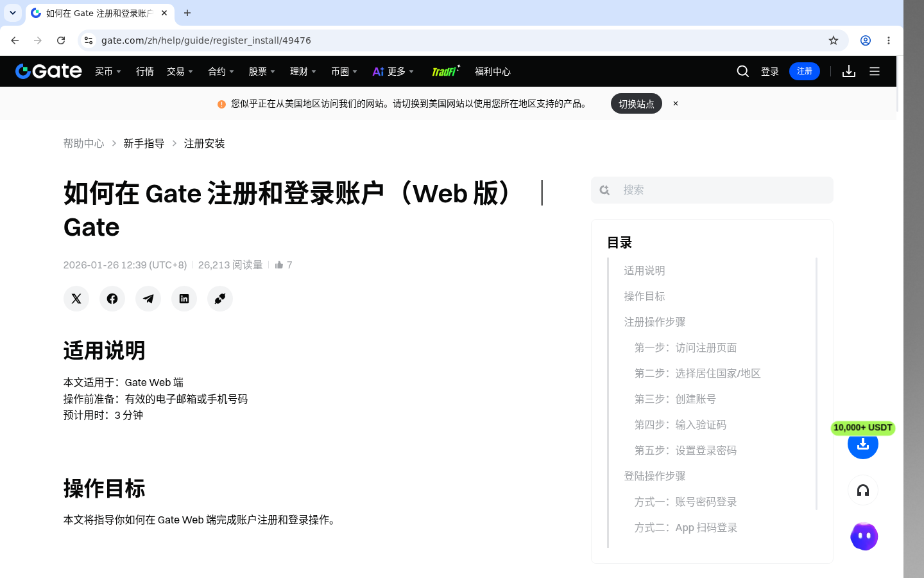View site information icon in address bar
924x578 pixels.
click(x=89, y=40)
